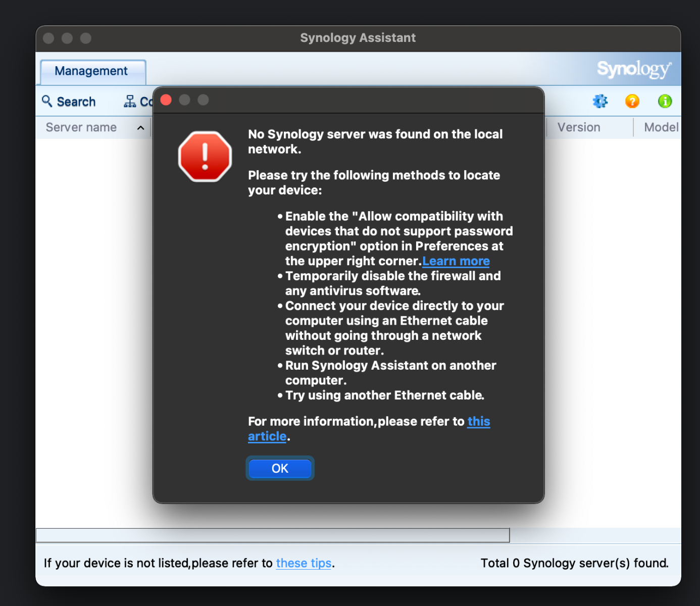700x606 pixels.
Task: Select the Version column header
Action: click(x=590, y=127)
